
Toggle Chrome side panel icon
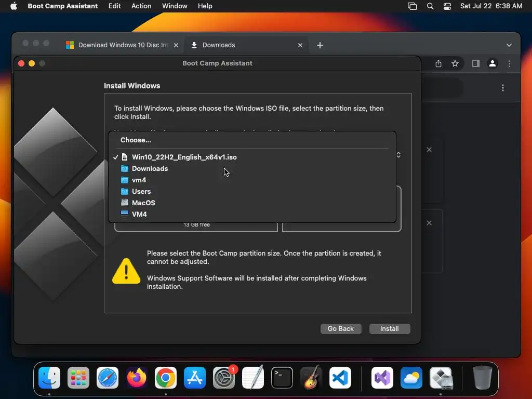pos(476,63)
